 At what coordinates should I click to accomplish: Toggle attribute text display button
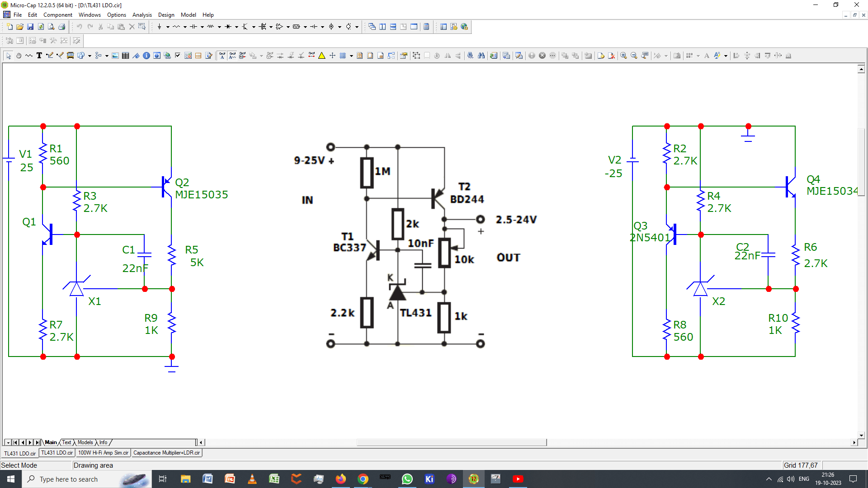click(232, 56)
